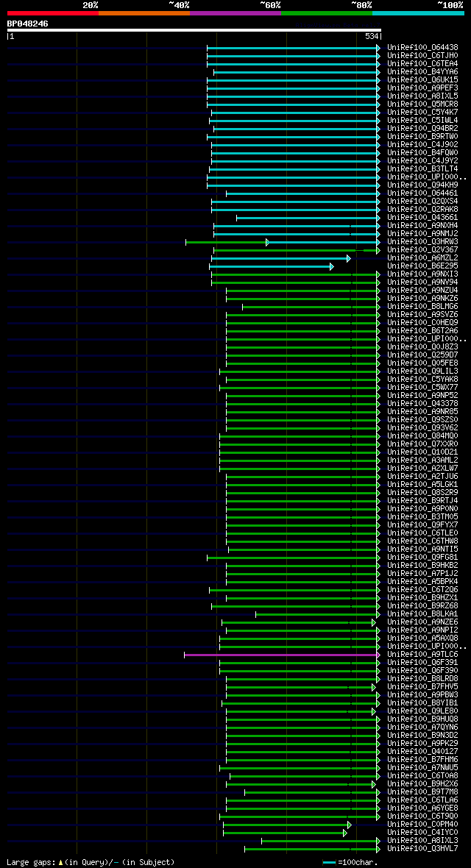The height and width of the screenshot is (868, 471).
Task: Select the UniRef100_Q40127 label
Action: [x=422, y=752]
